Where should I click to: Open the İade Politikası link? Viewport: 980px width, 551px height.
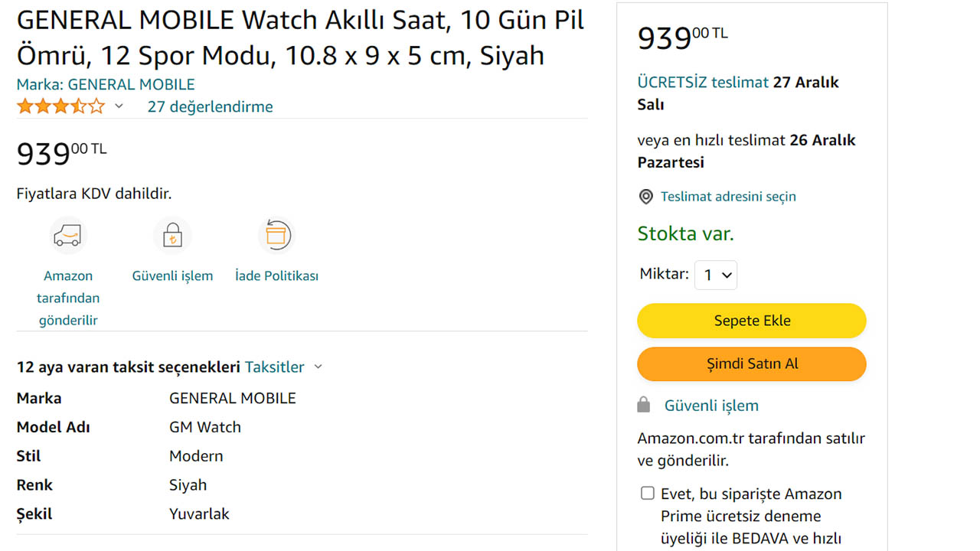(276, 276)
